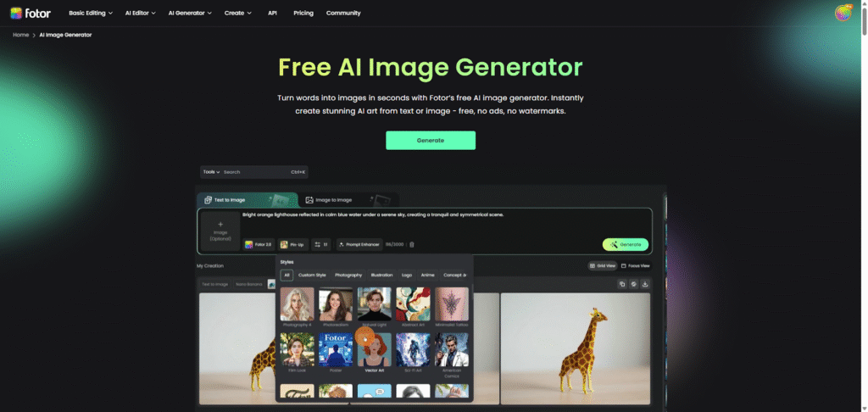This screenshot has height=412, width=868.
Task: Choose the Abstract Art style thumbnail
Action: 413,304
